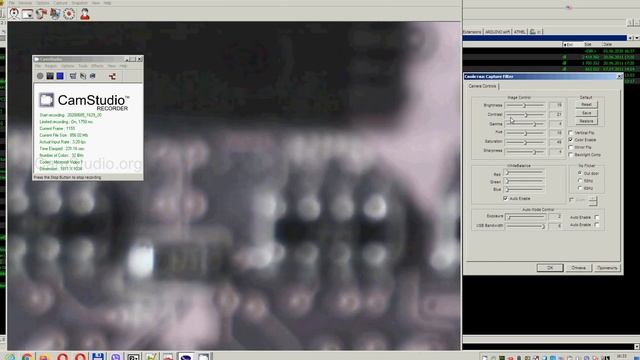640x360 pixels.
Task: Click the Green white balance slider
Action: [524, 182]
